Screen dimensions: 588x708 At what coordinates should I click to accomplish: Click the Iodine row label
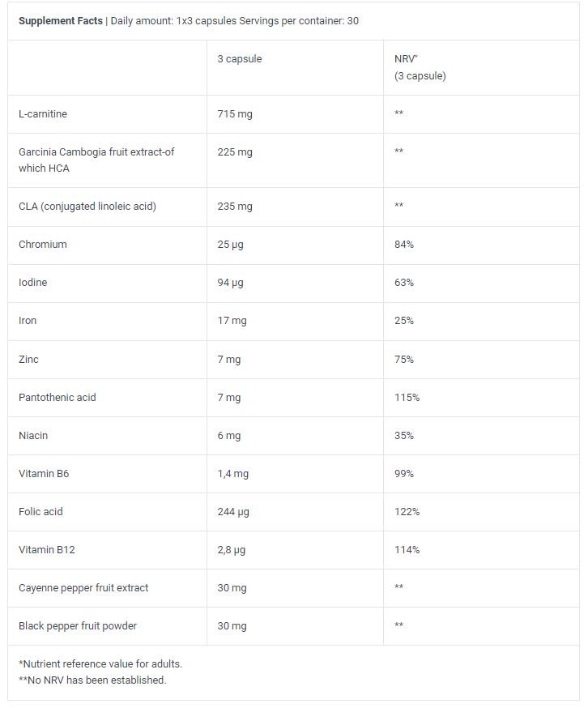pyautogui.click(x=33, y=283)
